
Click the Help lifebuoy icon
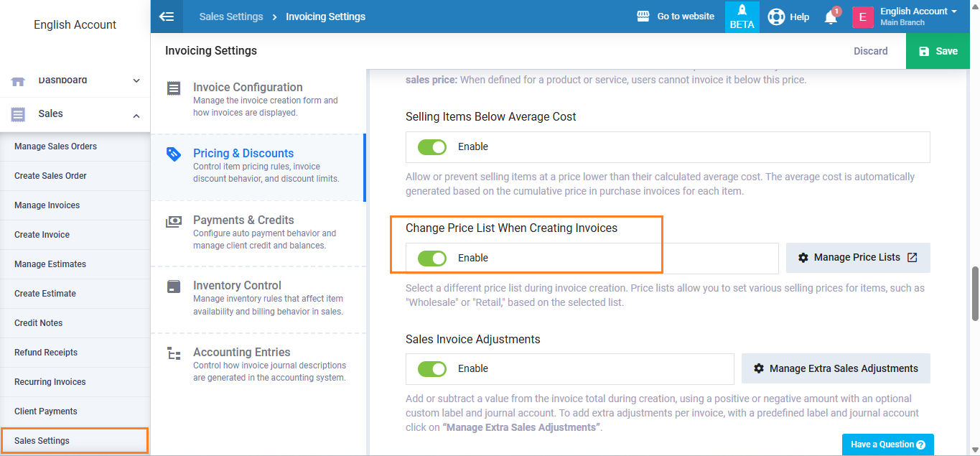point(776,17)
